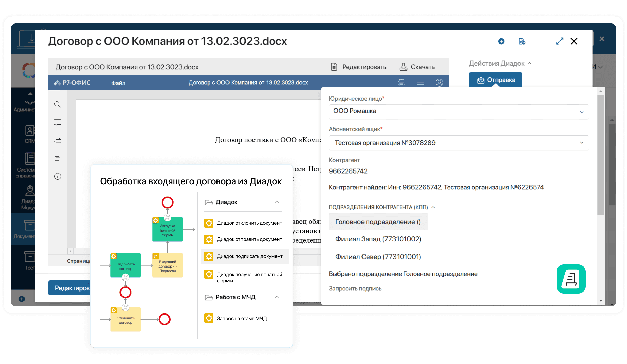Click the Загрузка печатной формы process node
The width and height of the screenshot is (627, 364).
[x=167, y=229]
